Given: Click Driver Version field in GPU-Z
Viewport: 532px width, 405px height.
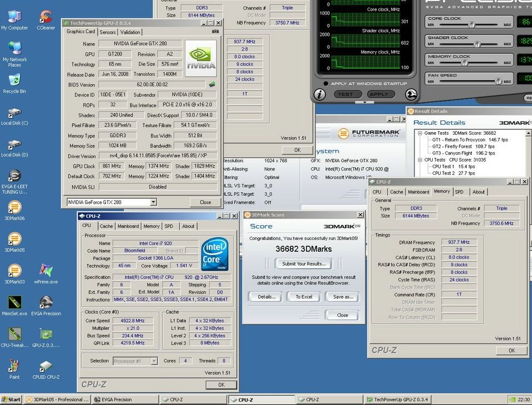Looking at the screenshot, I should coord(158,155).
